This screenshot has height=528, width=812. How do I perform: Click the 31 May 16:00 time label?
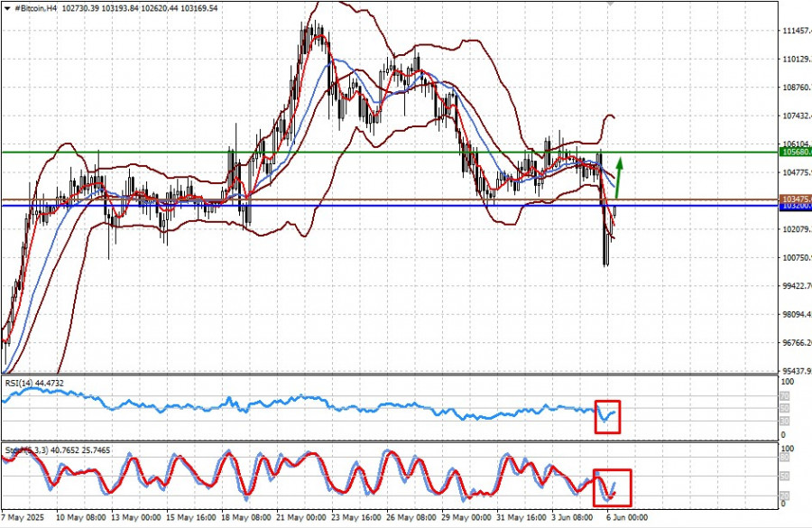521,517
